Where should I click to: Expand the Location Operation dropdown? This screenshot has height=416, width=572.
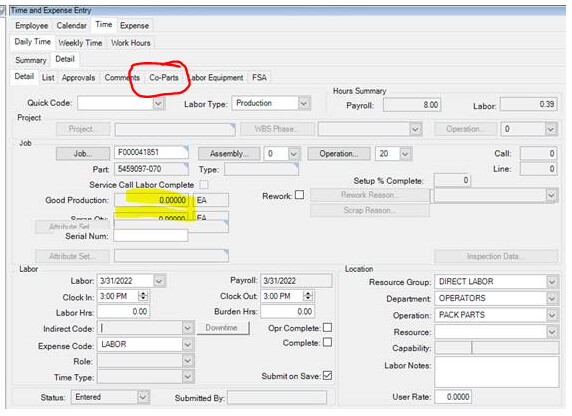[x=552, y=315]
